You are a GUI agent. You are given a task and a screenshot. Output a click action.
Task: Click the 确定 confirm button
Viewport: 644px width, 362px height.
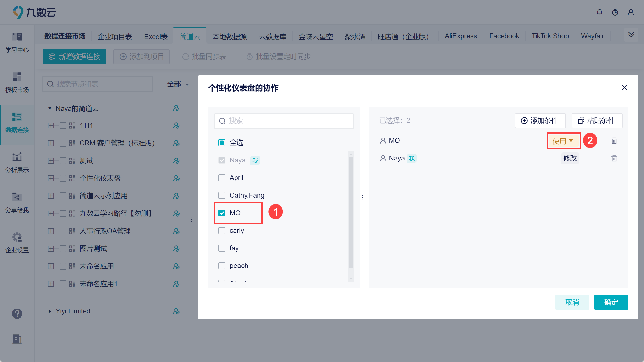[611, 302]
